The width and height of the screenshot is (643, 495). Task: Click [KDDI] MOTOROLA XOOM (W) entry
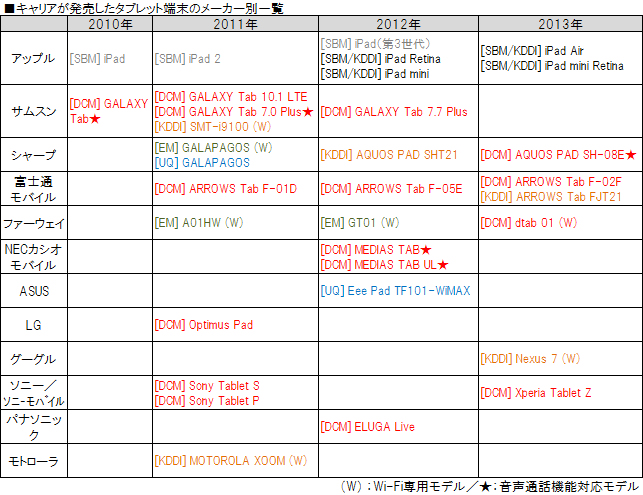pyautogui.click(x=230, y=461)
